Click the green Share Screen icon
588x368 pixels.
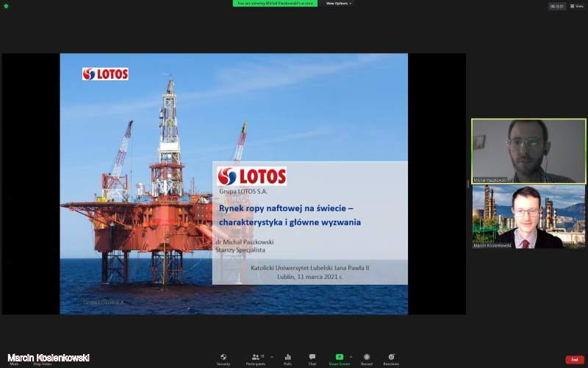(x=339, y=358)
